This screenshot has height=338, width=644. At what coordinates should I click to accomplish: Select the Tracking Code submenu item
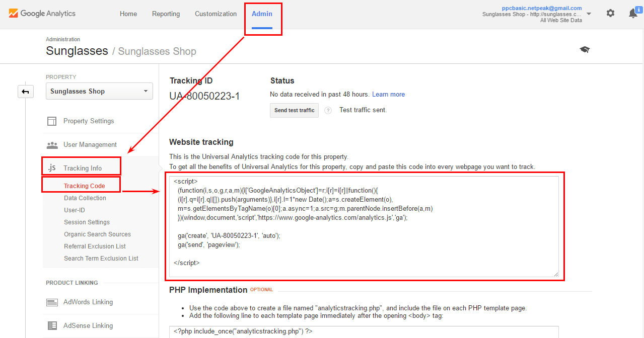point(85,186)
